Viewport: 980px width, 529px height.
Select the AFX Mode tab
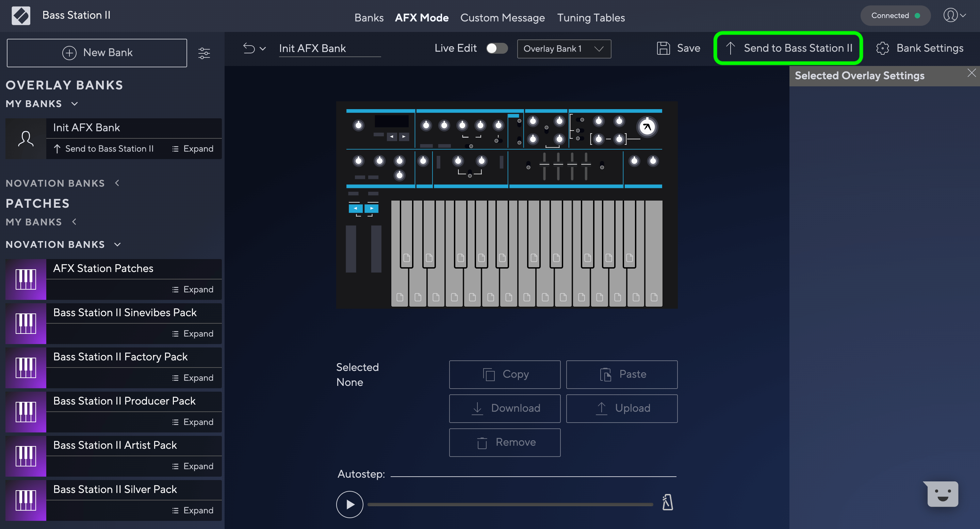tap(422, 17)
